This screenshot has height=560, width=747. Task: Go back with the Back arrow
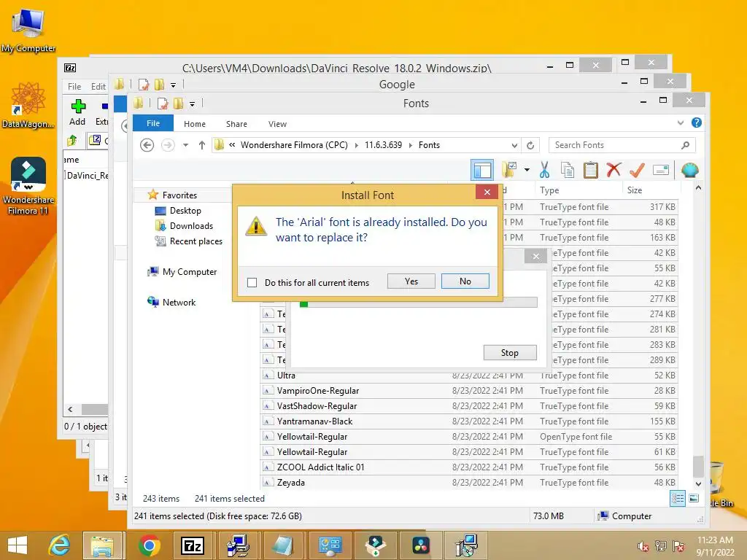147,145
